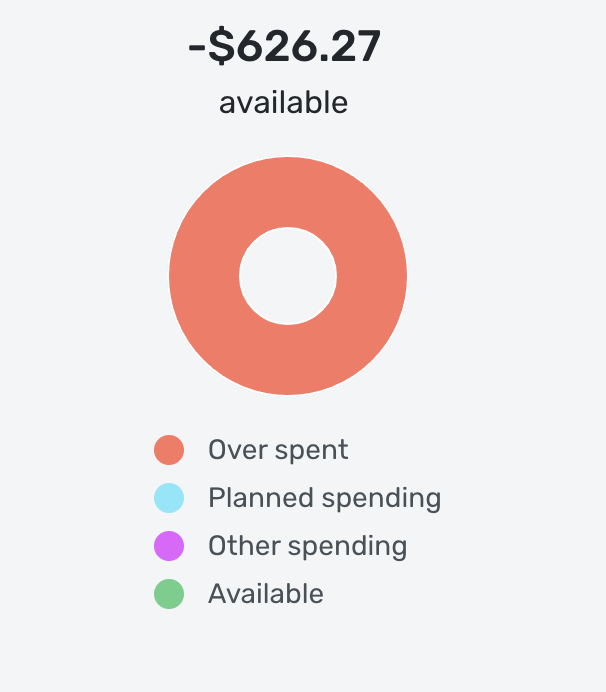606x692 pixels.
Task: Select the lowercase available caption under the amount
Action: coord(283,103)
